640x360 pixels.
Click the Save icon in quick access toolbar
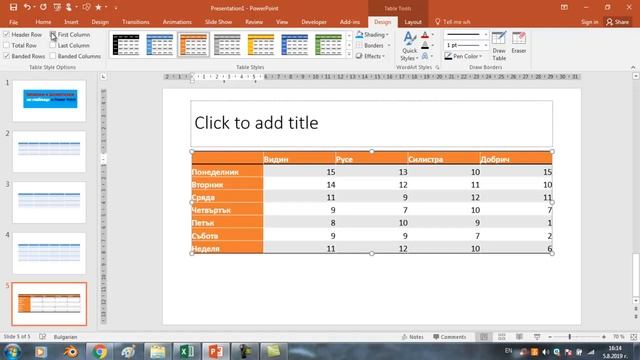click(13, 7)
